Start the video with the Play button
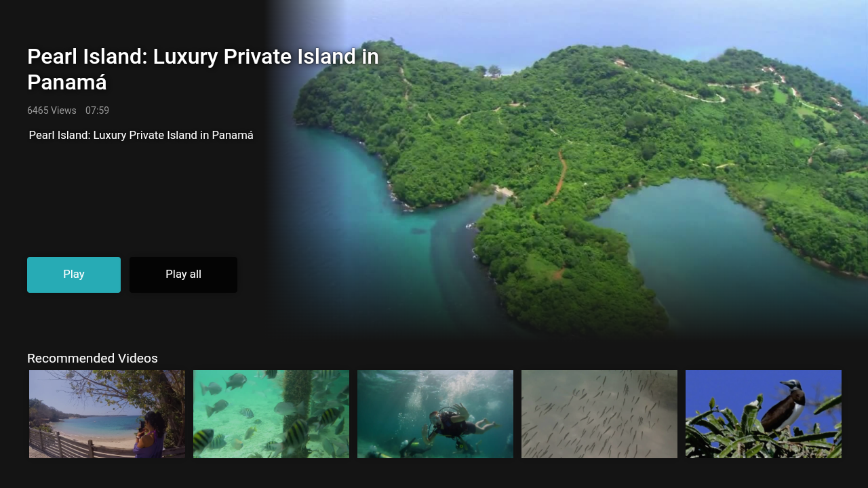Screen dimensions: 868x488 74,274
